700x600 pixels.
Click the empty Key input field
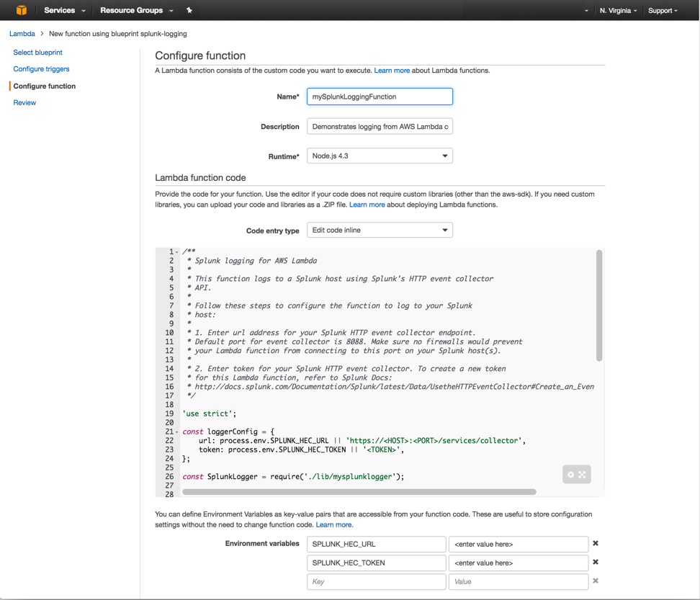377,582
